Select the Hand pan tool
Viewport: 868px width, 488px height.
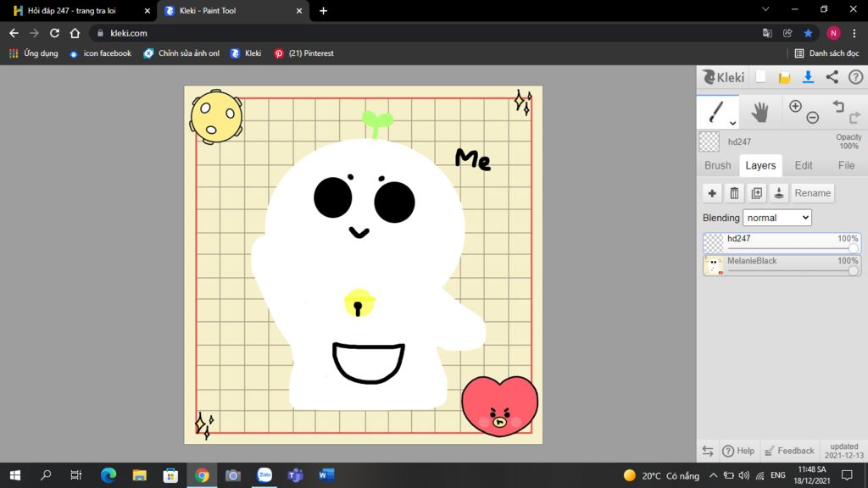(759, 113)
